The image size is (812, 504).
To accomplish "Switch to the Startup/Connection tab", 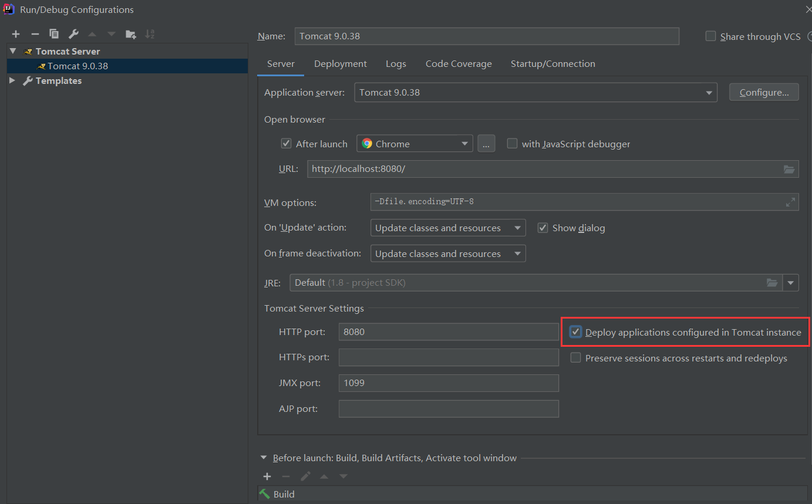I will coord(553,64).
